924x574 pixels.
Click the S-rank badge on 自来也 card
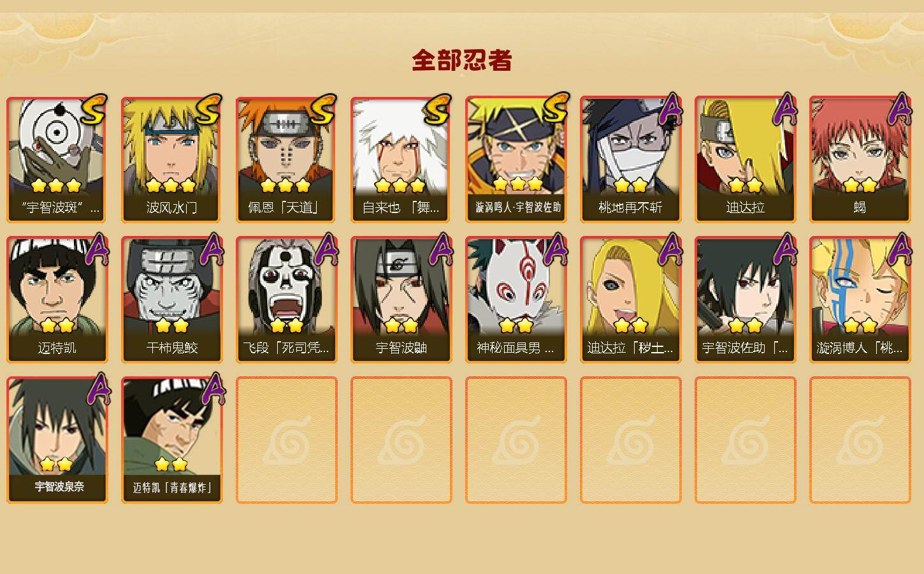pos(437,110)
